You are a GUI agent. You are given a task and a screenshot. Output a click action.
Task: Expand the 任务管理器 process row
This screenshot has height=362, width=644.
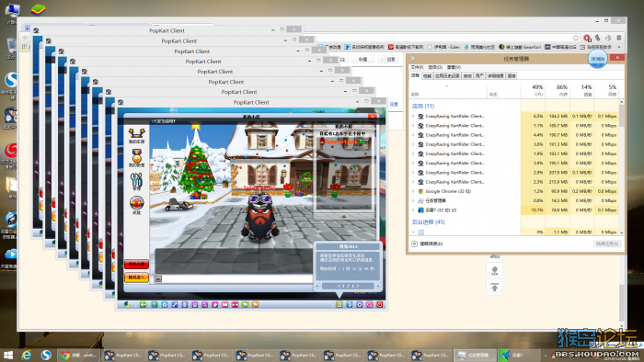click(x=413, y=201)
